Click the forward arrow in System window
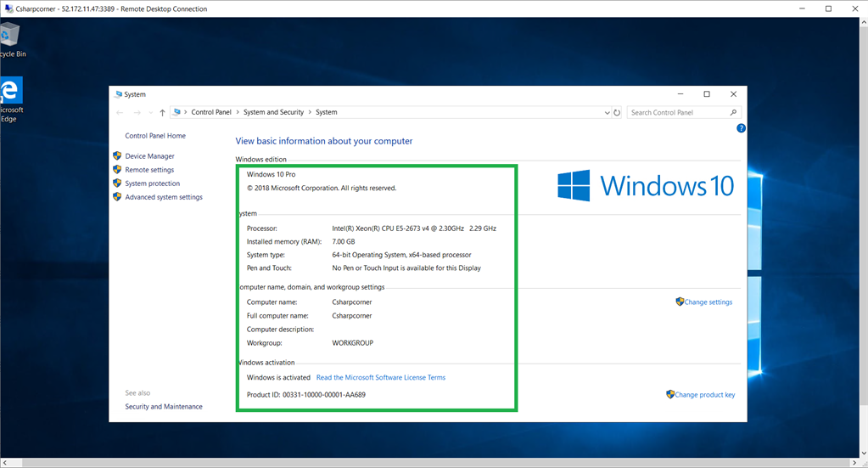Image resolution: width=868 pixels, height=468 pixels. 137,112
